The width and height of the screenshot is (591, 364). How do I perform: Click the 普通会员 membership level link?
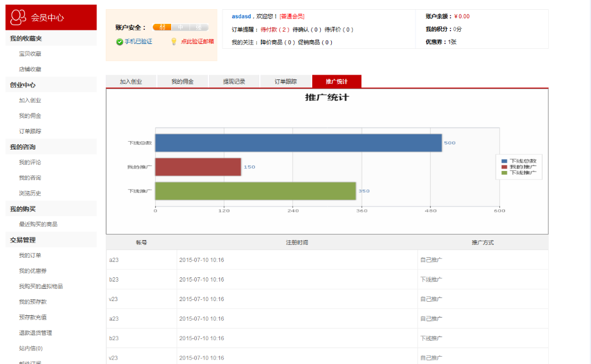(292, 16)
